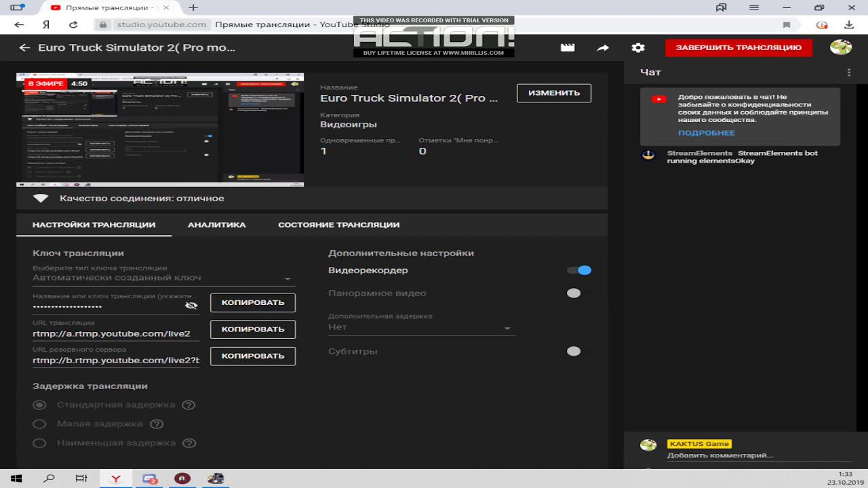Click the browser back arrow
The height and width of the screenshot is (488, 868).
click(19, 24)
